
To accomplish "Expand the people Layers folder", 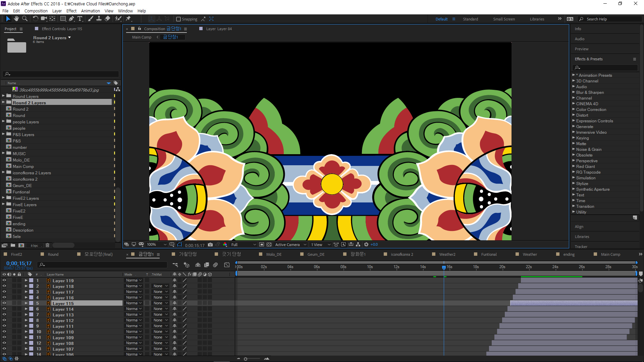I will 3,122.
